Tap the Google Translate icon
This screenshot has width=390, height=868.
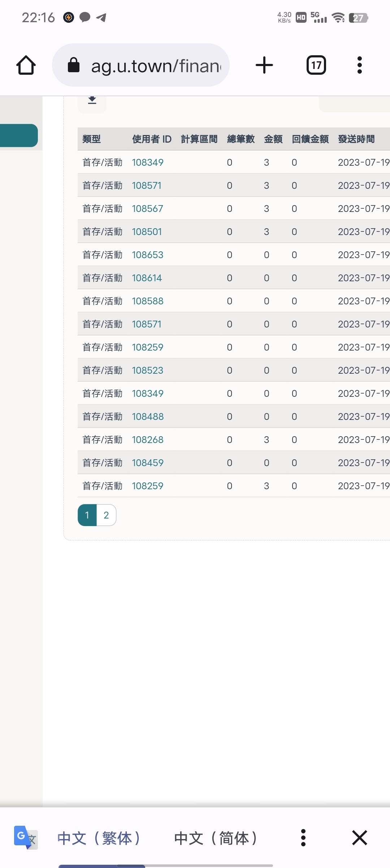(x=25, y=837)
